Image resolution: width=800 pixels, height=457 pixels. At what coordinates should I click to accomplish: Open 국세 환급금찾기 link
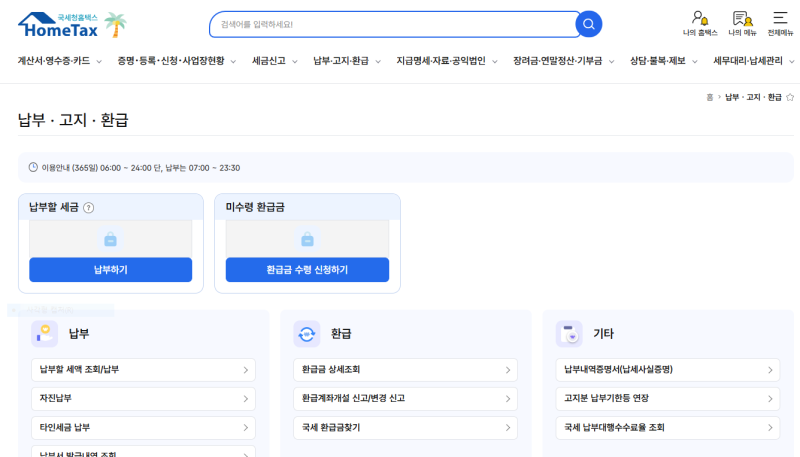tap(406, 427)
